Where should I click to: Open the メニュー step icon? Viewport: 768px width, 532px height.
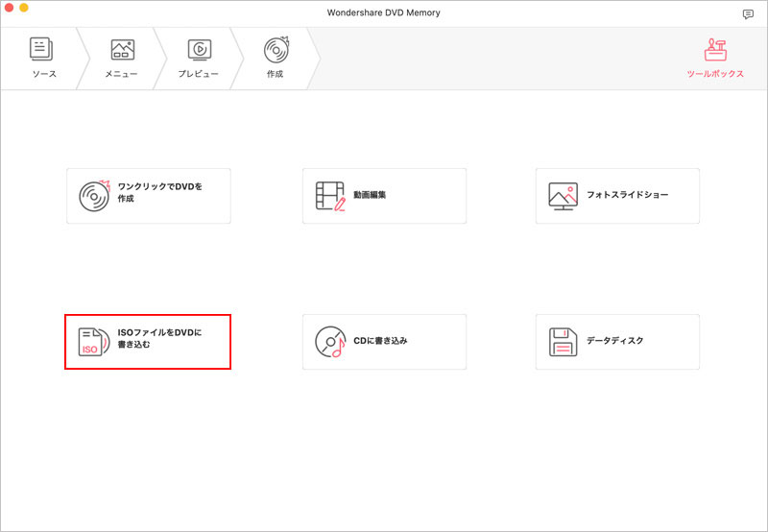pyautogui.click(x=123, y=50)
